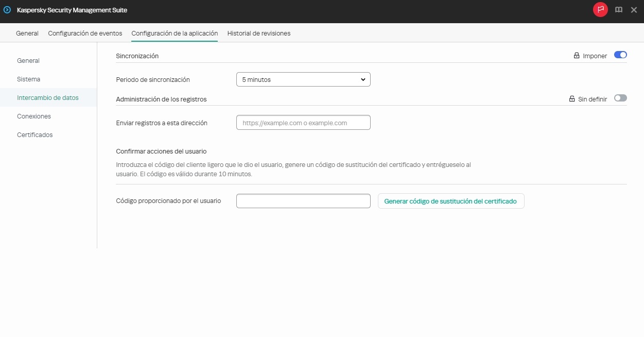Select Sistema in the left panel

pyautogui.click(x=28, y=79)
